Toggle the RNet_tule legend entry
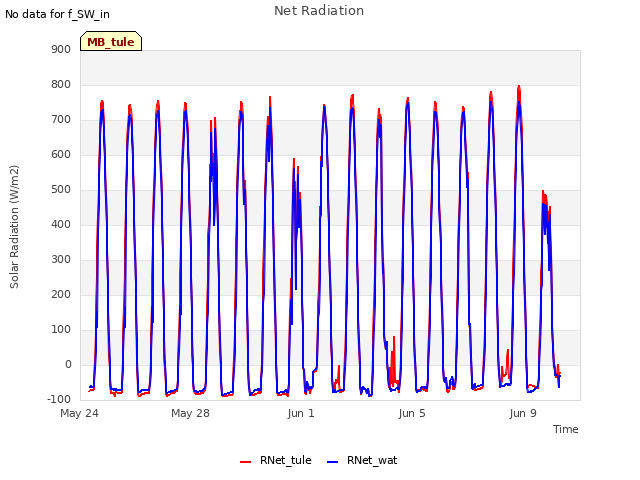Screen dimensions: 640x480 (276, 460)
